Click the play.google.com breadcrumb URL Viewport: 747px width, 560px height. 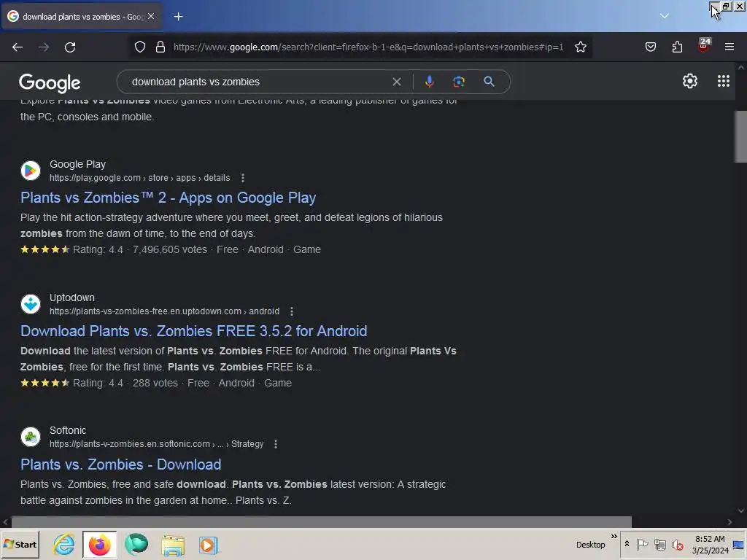tap(139, 178)
